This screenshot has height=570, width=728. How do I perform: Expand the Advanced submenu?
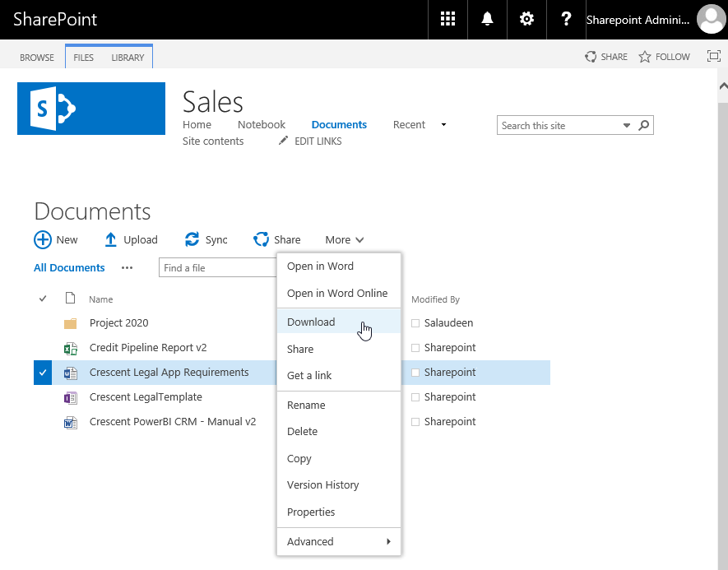(x=310, y=541)
